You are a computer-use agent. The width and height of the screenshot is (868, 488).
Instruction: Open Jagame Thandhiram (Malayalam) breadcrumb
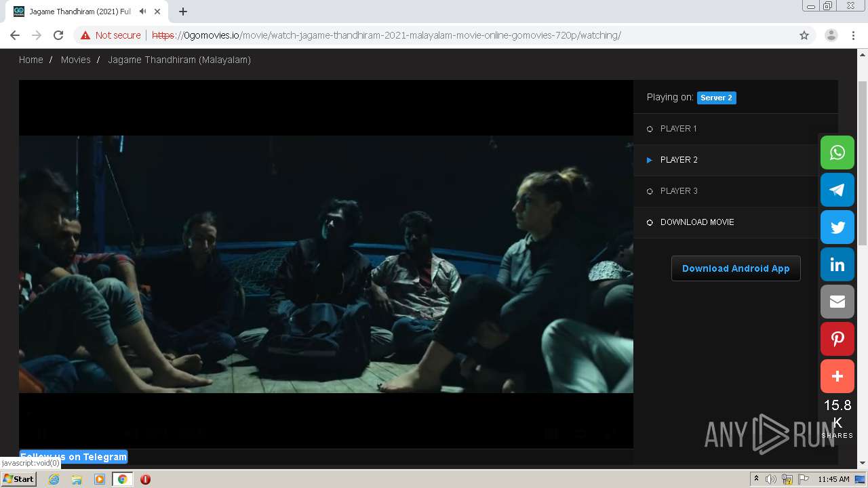pos(179,60)
